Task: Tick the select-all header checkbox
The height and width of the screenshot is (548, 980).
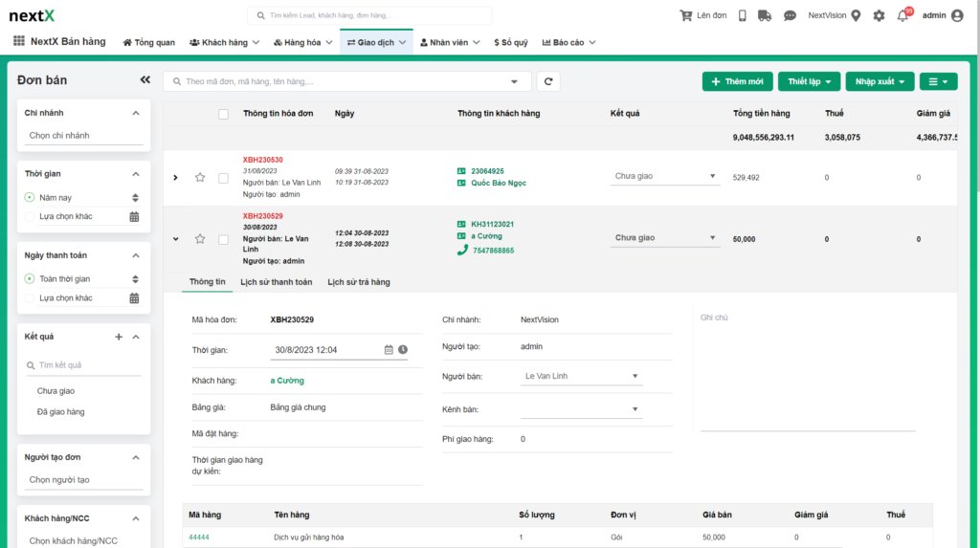Action: tap(223, 114)
